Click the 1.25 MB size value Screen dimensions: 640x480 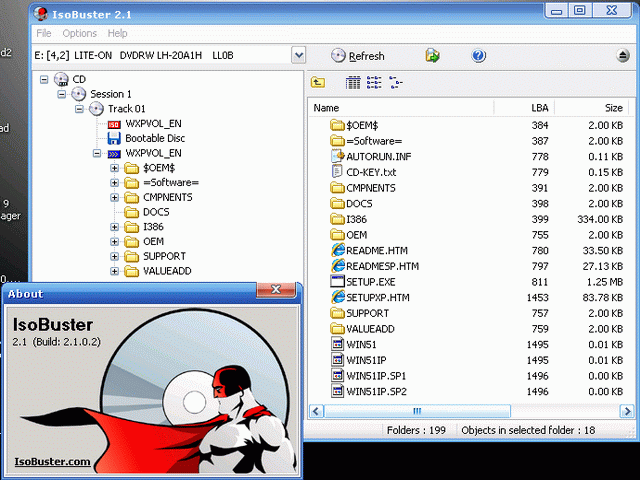point(605,282)
